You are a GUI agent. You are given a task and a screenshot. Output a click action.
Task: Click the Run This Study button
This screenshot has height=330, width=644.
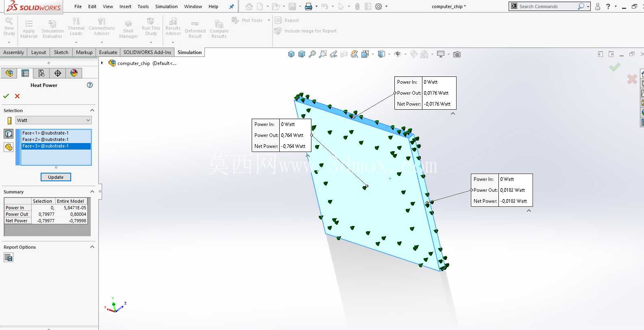(151, 27)
